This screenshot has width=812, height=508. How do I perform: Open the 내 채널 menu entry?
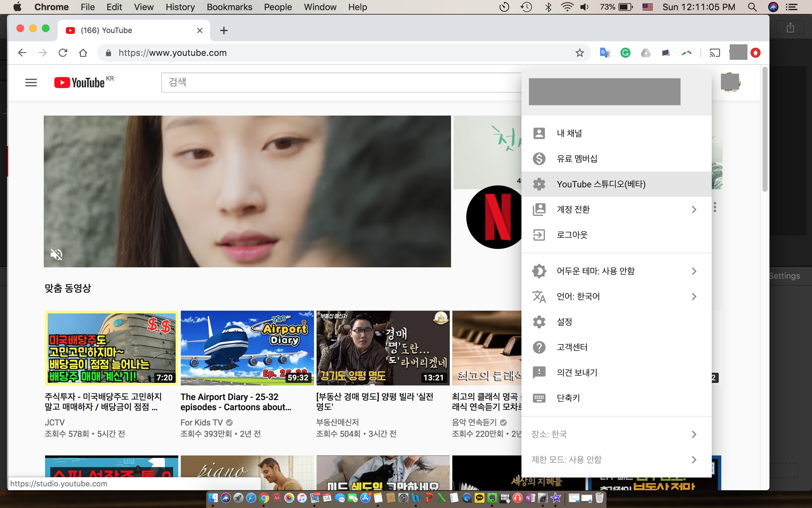point(616,133)
